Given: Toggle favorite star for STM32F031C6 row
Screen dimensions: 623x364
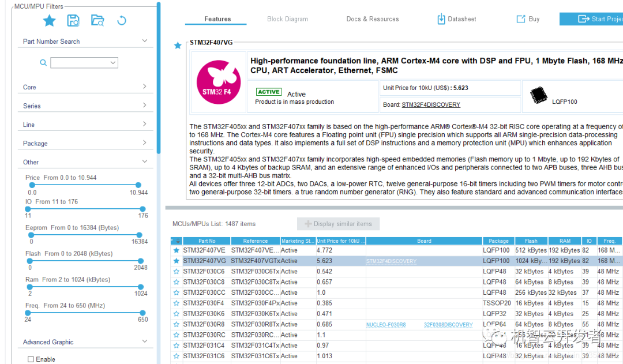Looking at the screenshot, I should [x=176, y=356].
